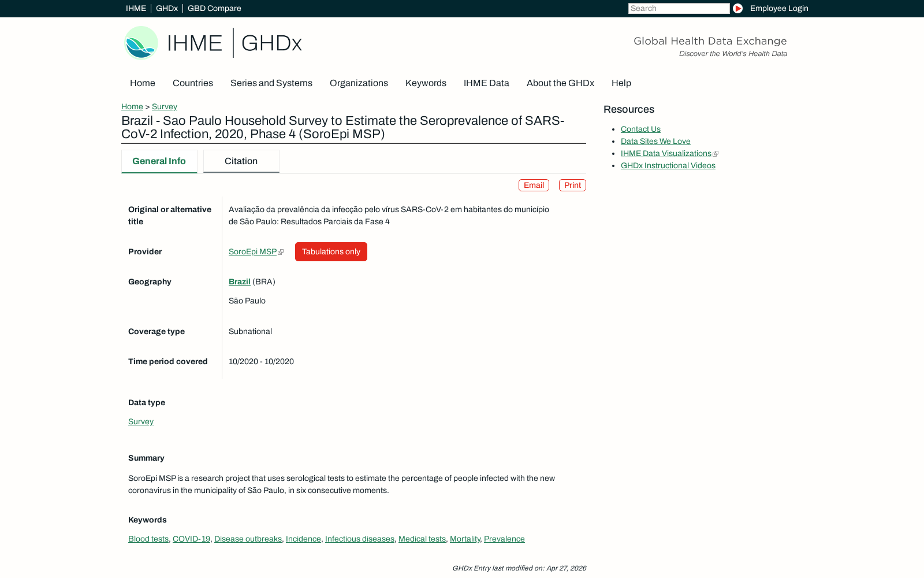Viewport: 924px width, 578px height.
Task: Open the Mortality keyword link
Action: [465, 539]
